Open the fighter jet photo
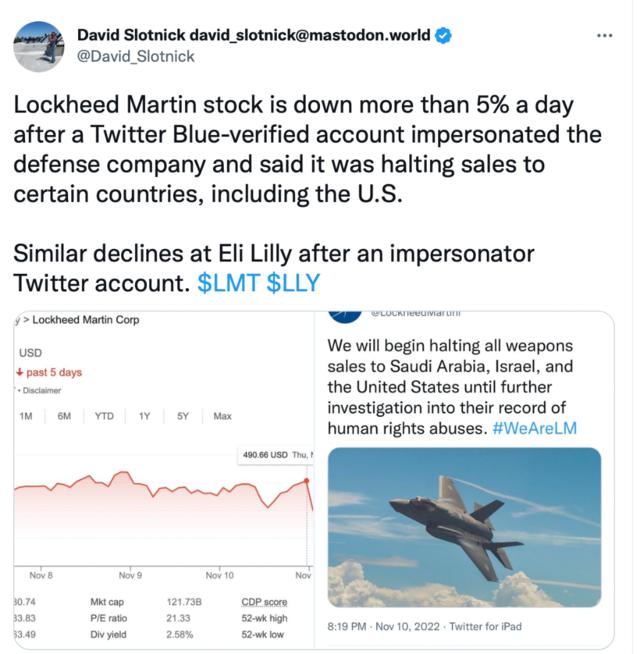 464,527
